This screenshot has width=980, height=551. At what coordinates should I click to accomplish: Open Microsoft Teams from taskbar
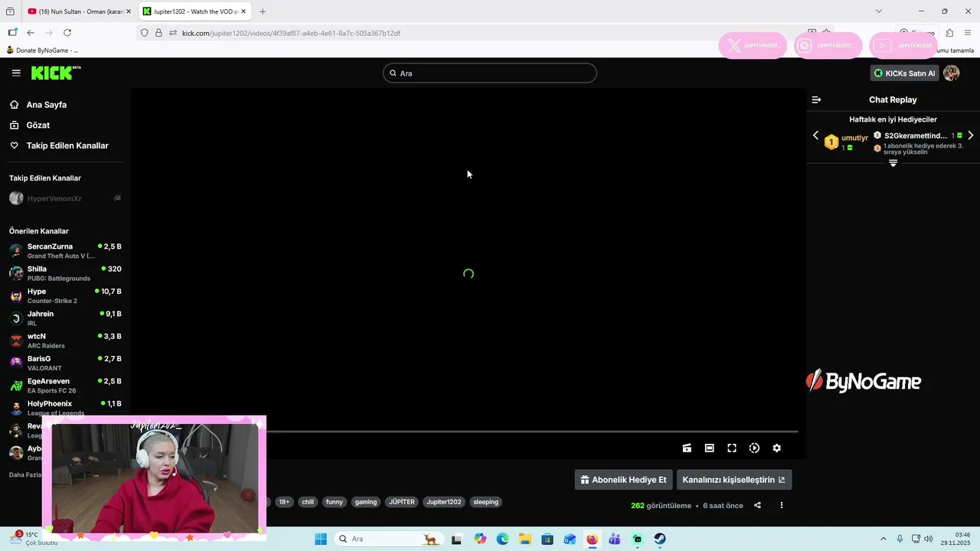pos(614,539)
